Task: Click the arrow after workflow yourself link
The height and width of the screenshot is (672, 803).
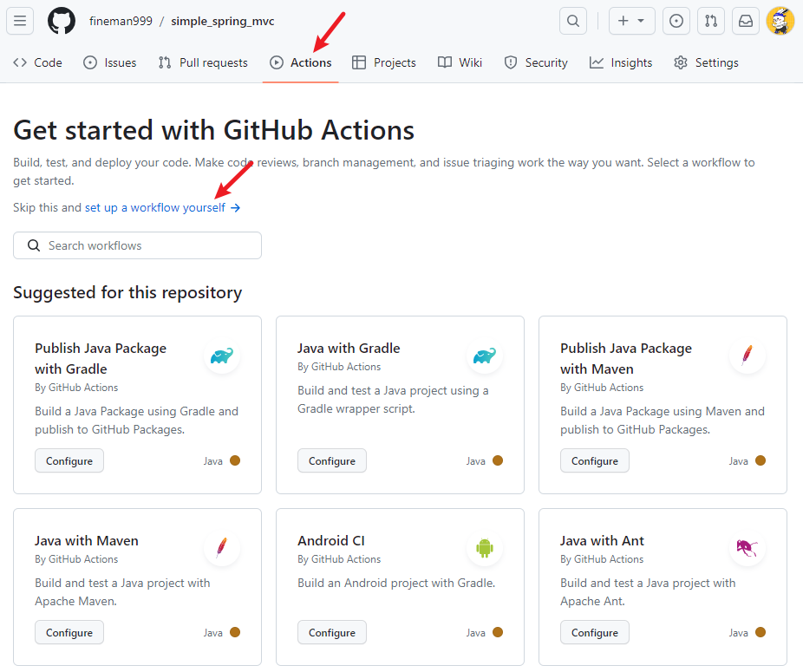Action: pyautogui.click(x=235, y=207)
